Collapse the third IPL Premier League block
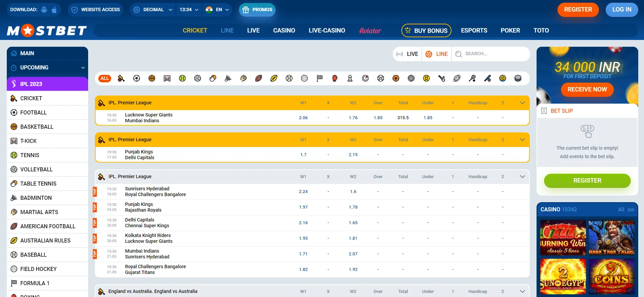This screenshot has width=644, height=297. coord(522,176)
